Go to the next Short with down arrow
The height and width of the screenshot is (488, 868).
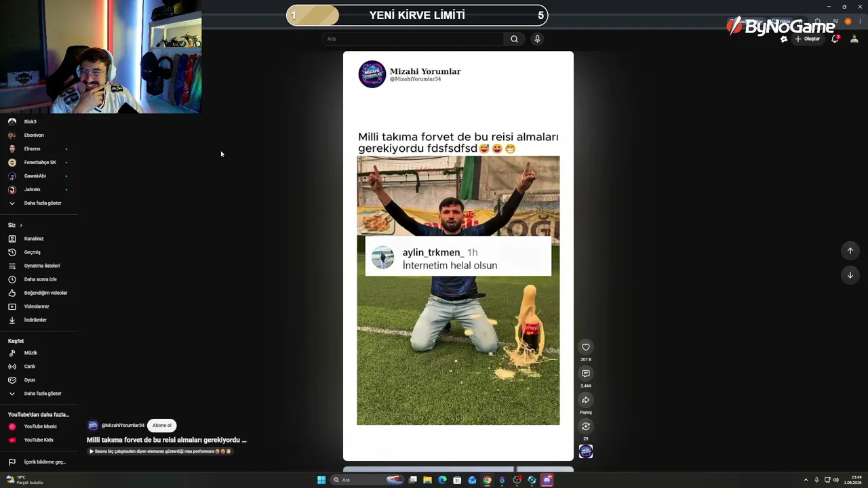(850, 275)
